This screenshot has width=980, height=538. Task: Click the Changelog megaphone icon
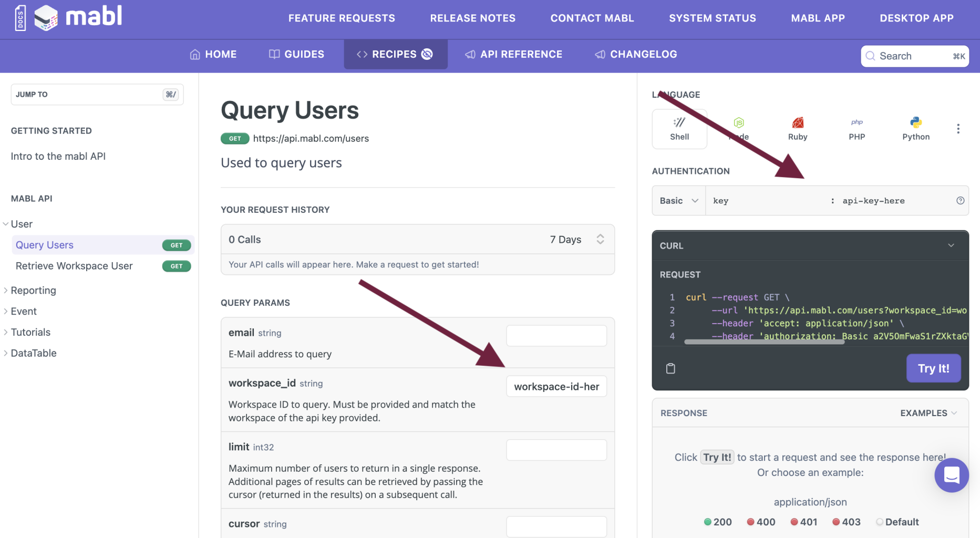pos(600,54)
